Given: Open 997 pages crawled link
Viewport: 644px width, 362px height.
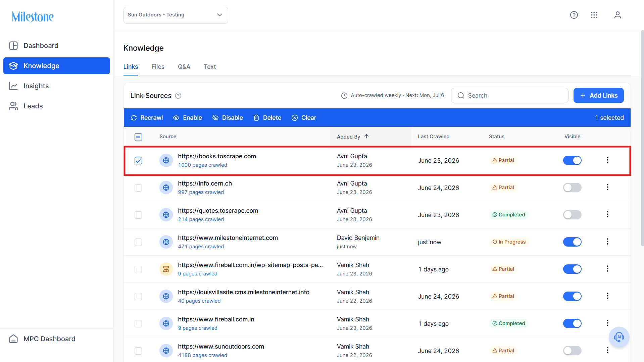Looking at the screenshot, I should [201, 192].
